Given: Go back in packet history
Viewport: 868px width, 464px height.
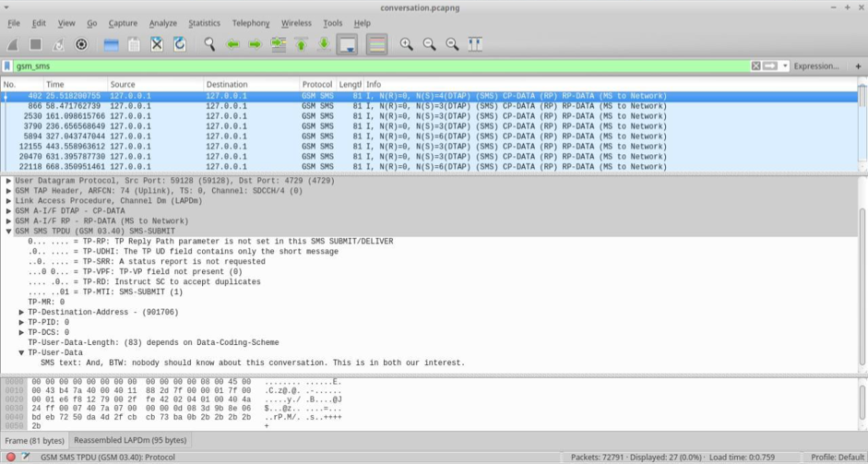Looking at the screenshot, I should [x=232, y=45].
